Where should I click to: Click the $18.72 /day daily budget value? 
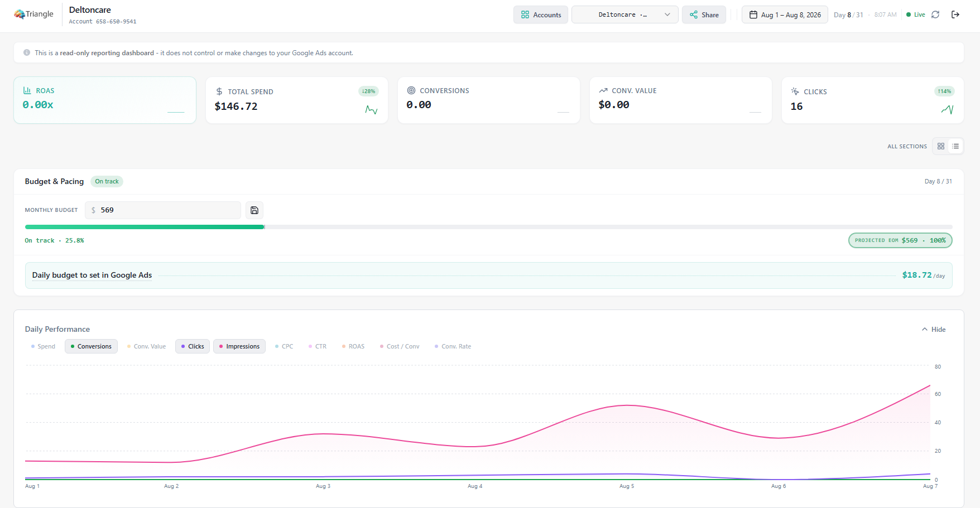click(924, 275)
